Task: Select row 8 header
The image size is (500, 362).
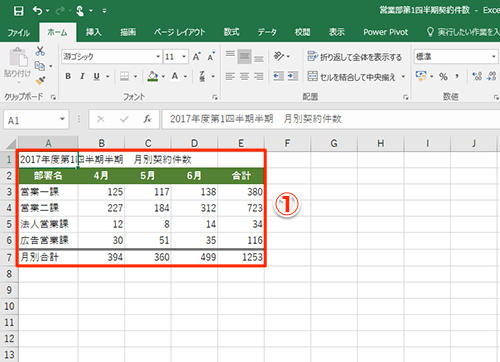Action: pos(9,274)
